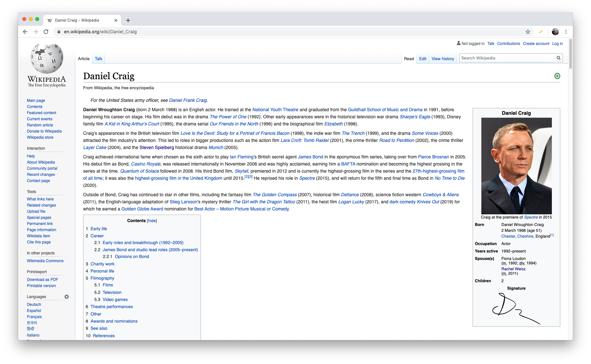
Task: Click the browser tab titled Daniel Craig
Action: click(x=82, y=20)
